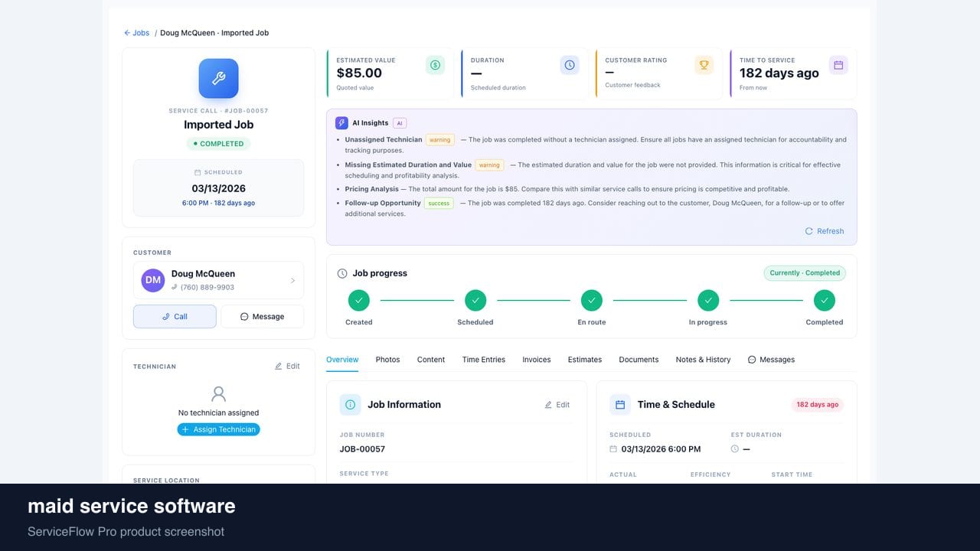Open the Messages tab
The height and width of the screenshot is (551, 980).
click(x=771, y=360)
